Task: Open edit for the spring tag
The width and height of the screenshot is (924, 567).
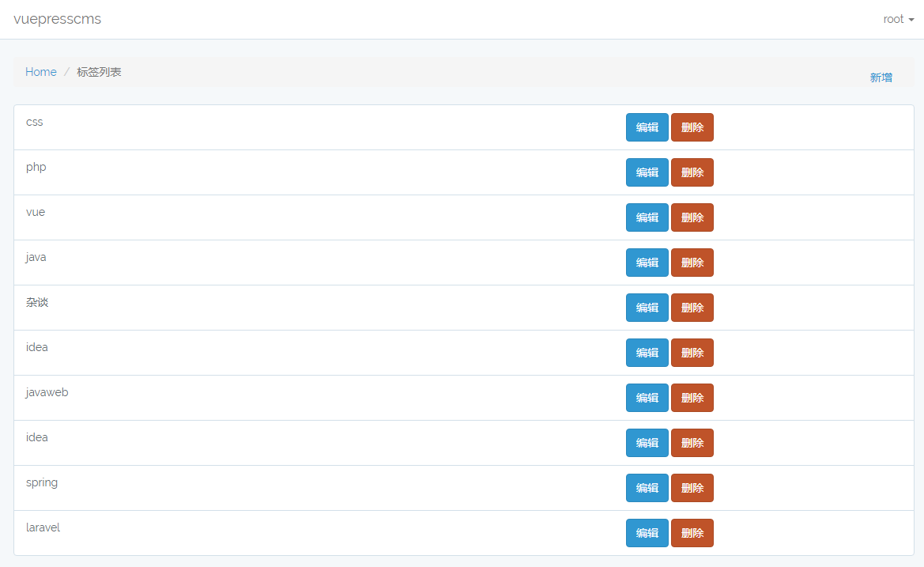Action: (647, 488)
